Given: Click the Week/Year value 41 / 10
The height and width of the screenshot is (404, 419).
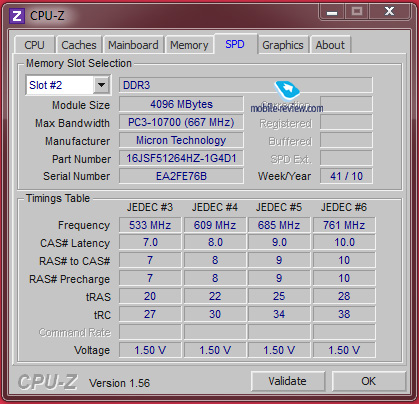Looking at the screenshot, I should [346, 176].
